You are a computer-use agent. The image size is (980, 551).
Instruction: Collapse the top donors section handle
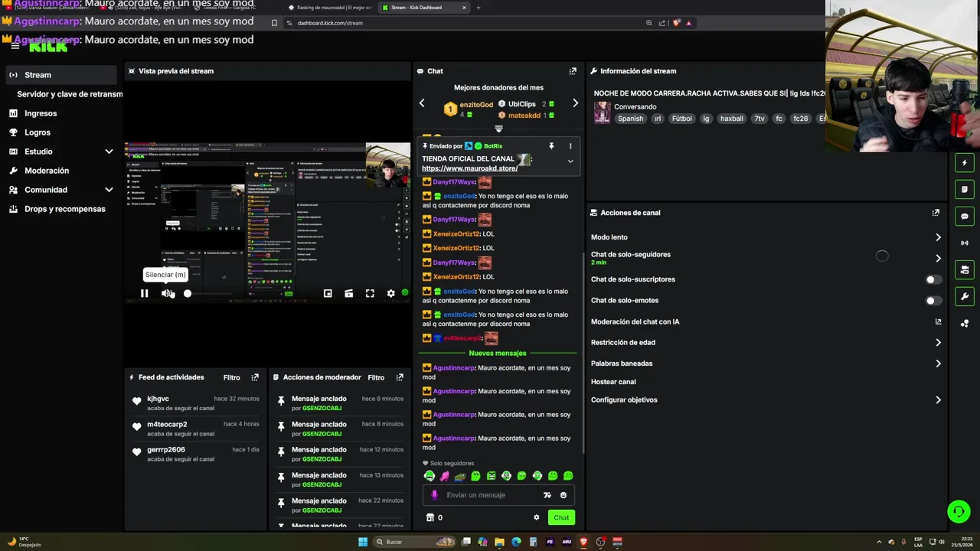(498, 129)
